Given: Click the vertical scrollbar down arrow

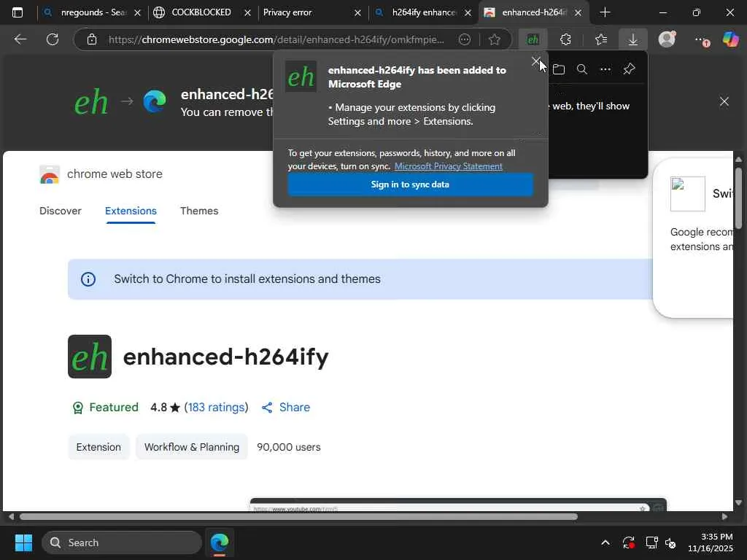Looking at the screenshot, I should [738, 503].
